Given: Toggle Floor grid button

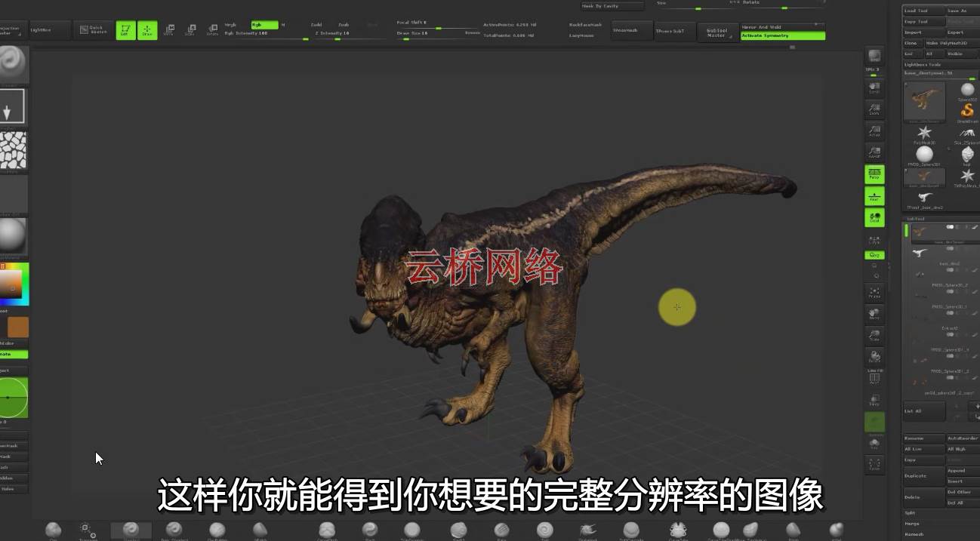Looking at the screenshot, I should tap(874, 196).
